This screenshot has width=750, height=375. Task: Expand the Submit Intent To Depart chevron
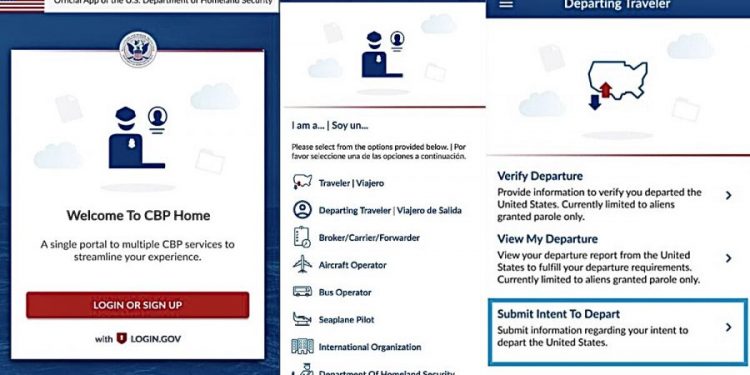tap(728, 327)
